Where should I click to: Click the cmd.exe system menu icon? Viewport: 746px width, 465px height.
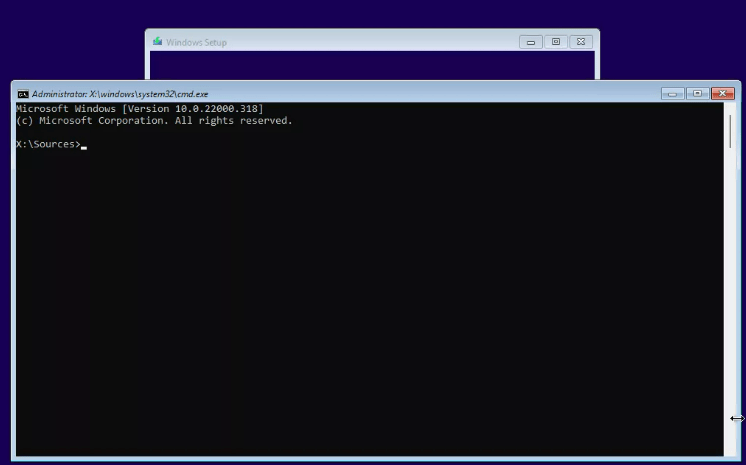(x=23, y=94)
